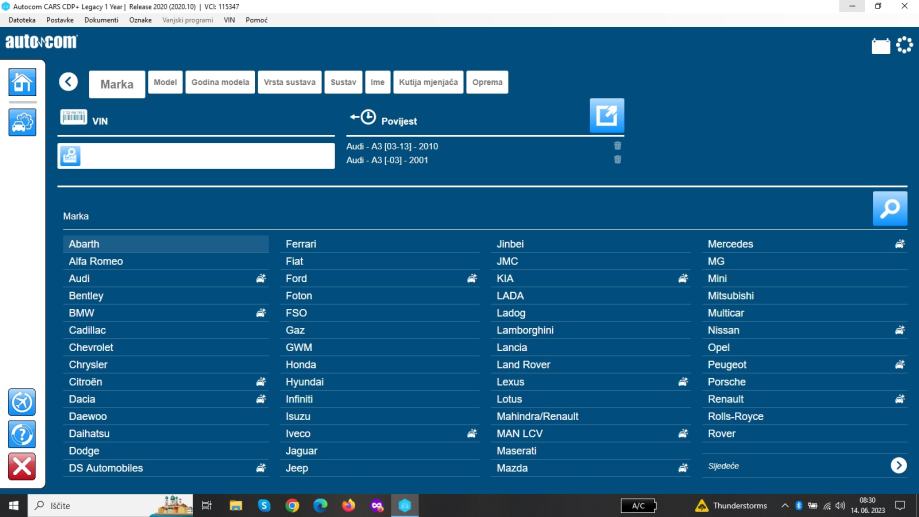
Task: Open the VIN menu in the menu bar
Action: tap(229, 20)
